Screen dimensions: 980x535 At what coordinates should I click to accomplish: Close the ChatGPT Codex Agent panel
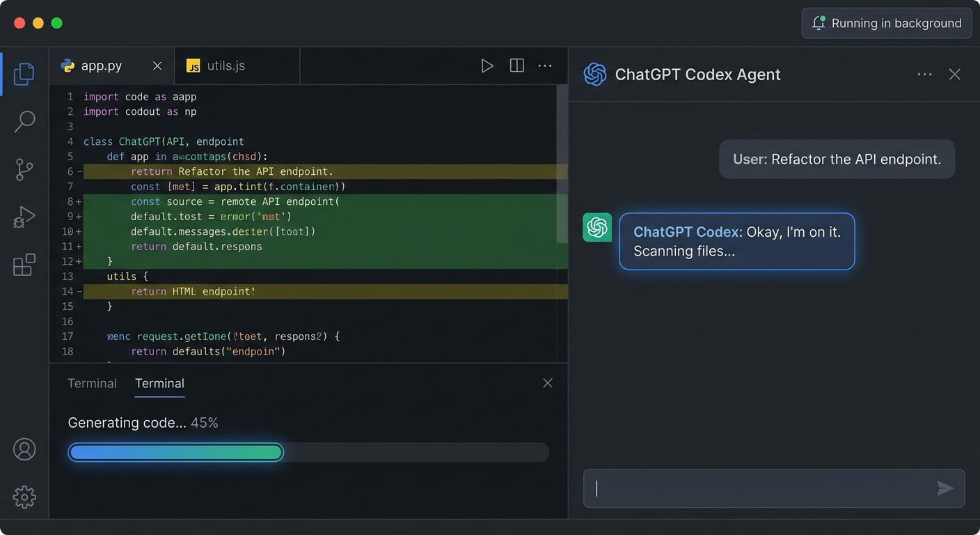[x=955, y=75]
